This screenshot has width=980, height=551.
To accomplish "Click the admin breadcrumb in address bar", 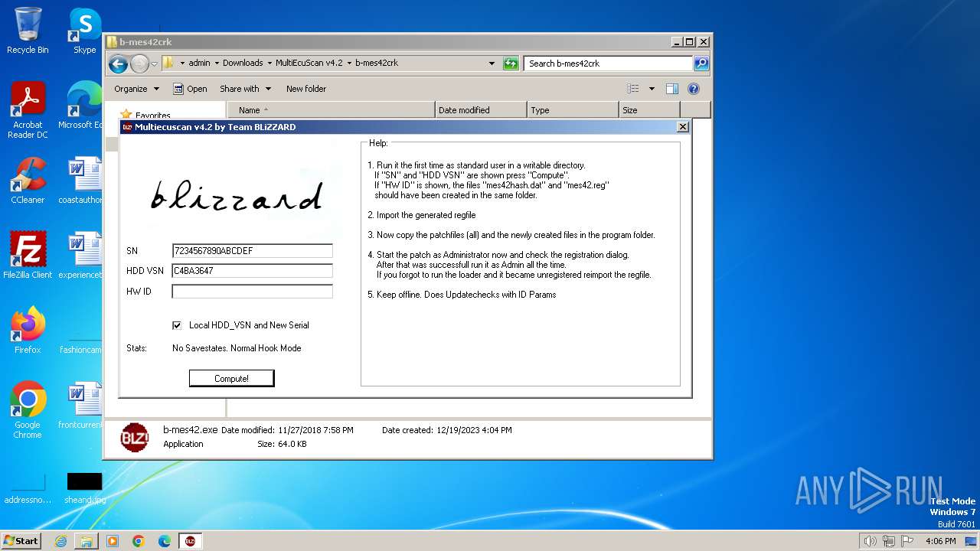I will (x=199, y=64).
